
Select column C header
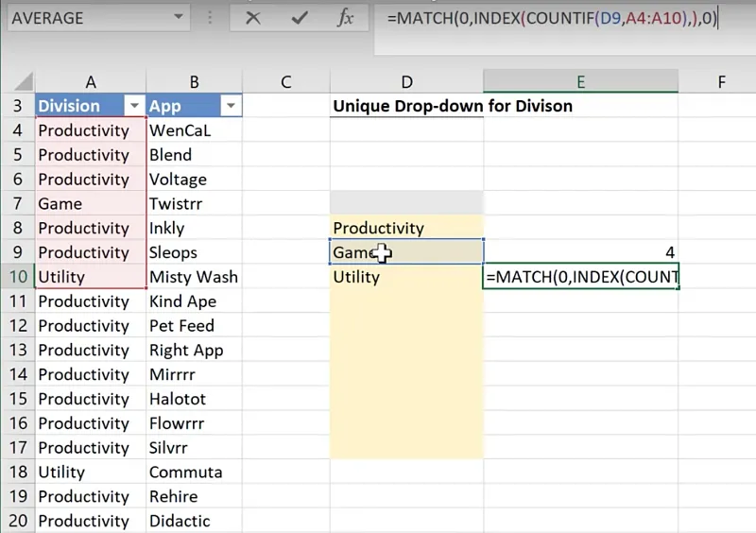285,82
